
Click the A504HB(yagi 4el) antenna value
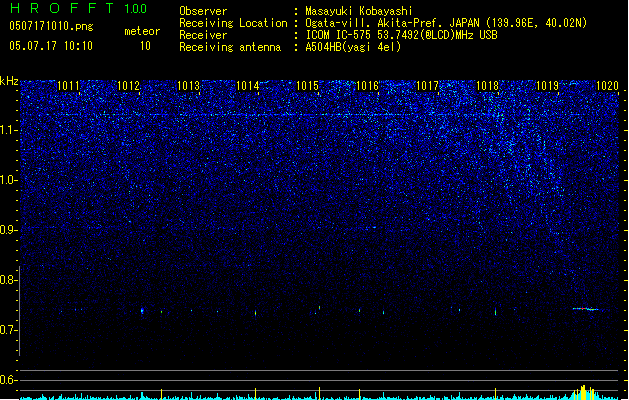click(x=353, y=47)
